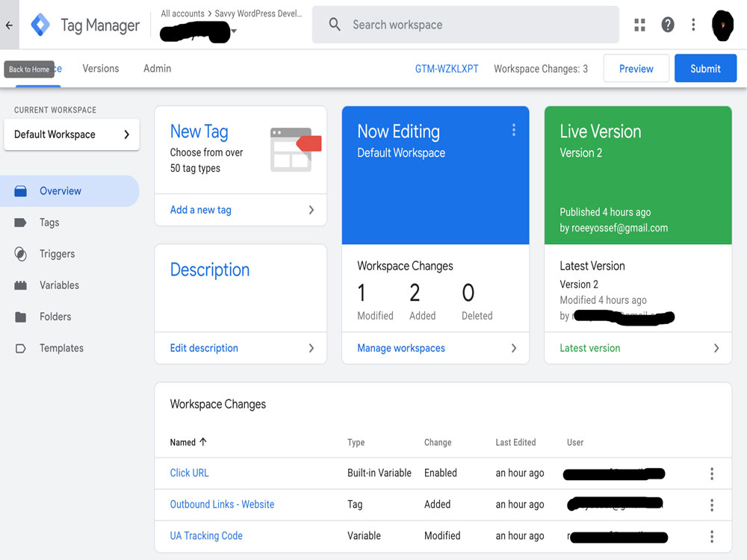Click the chevron beside Edit description
This screenshot has height=560, width=747.
311,348
